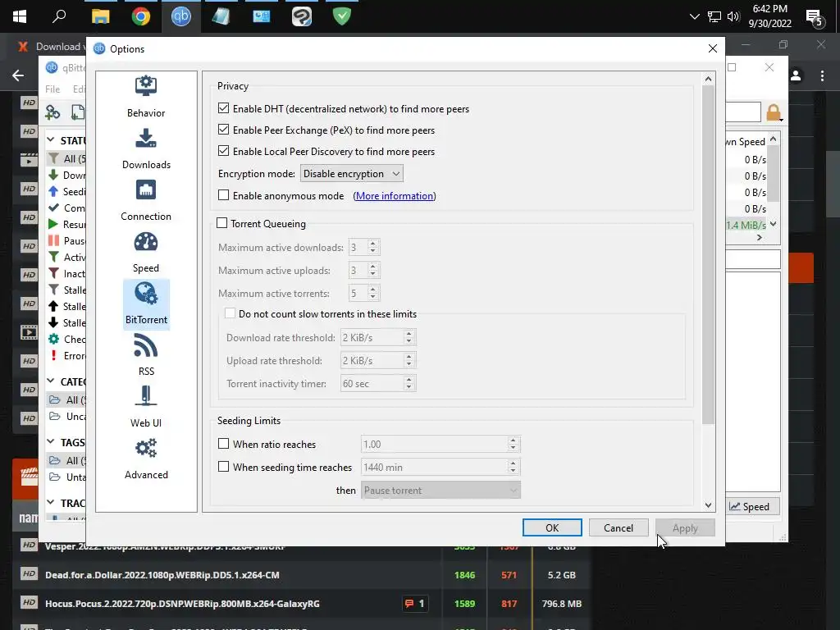Select the Paused status filter
The width and height of the screenshot is (840, 630).
[x=66, y=240]
